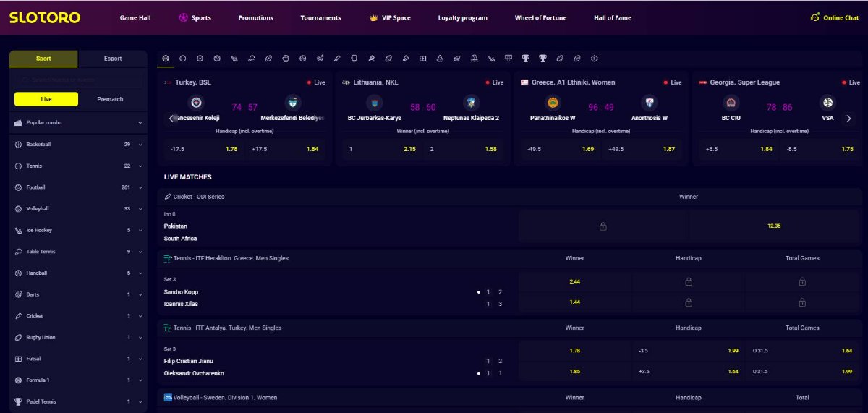Click the Darts target icon in the sidebar
This screenshot has width=868, height=413.
(x=18, y=294)
